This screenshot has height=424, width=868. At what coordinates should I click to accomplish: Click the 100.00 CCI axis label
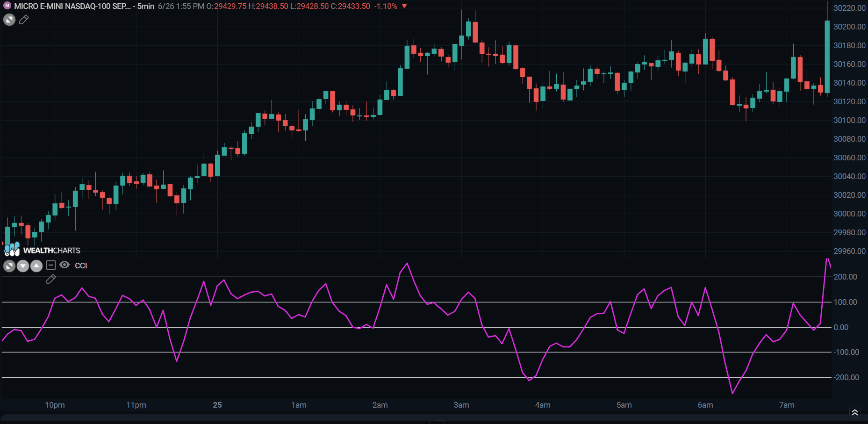(x=845, y=302)
